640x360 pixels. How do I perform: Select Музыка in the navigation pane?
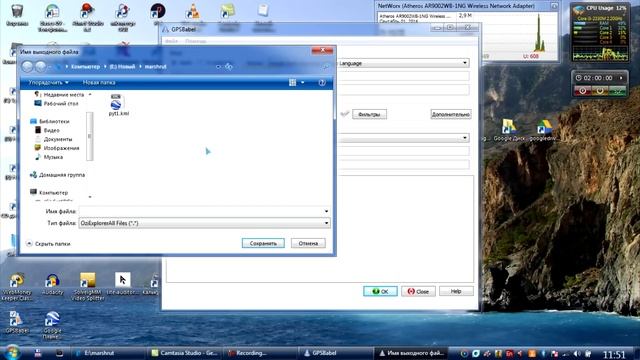click(x=49, y=157)
